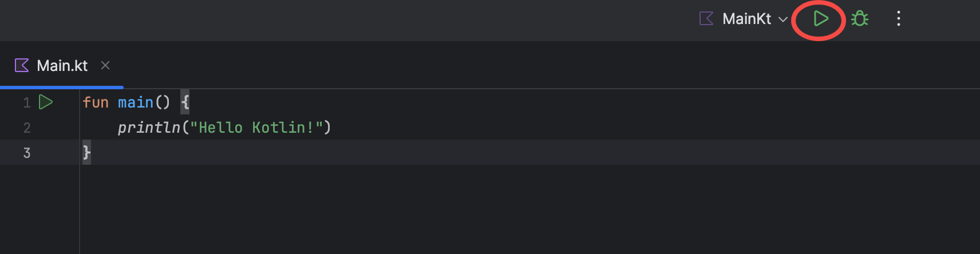Click line number 3 in the gutter
Screen dimensions: 980x254
coord(26,153)
